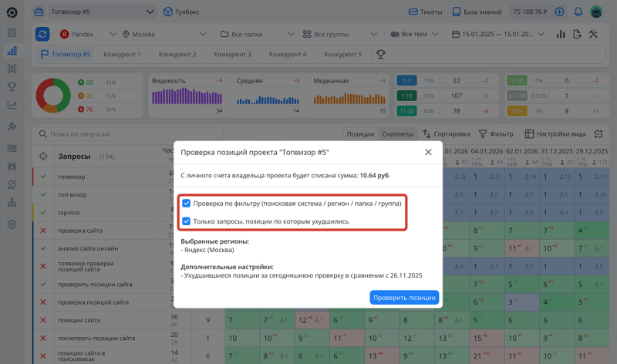Image resolution: width=617 pixels, height=364 pixels.
Task: Click the export file icon
Action: click(x=576, y=35)
